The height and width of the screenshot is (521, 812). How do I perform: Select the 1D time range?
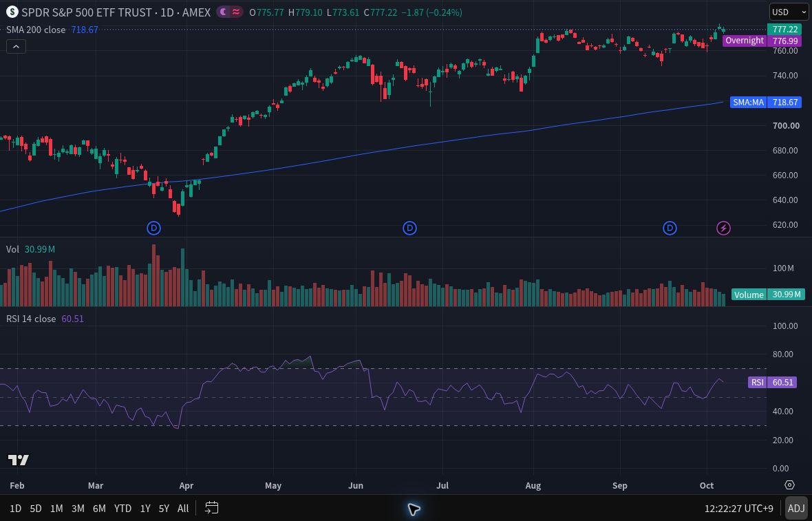click(x=16, y=509)
